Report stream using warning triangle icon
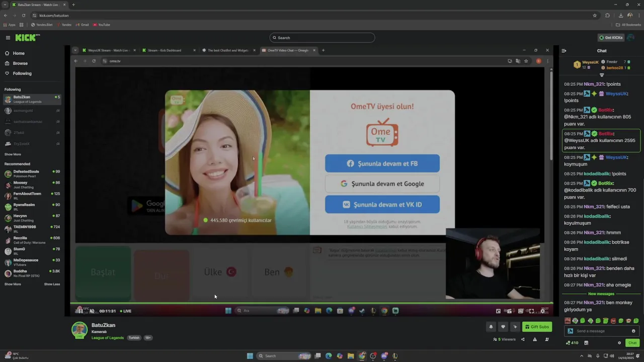The image size is (644, 362). coord(535,339)
